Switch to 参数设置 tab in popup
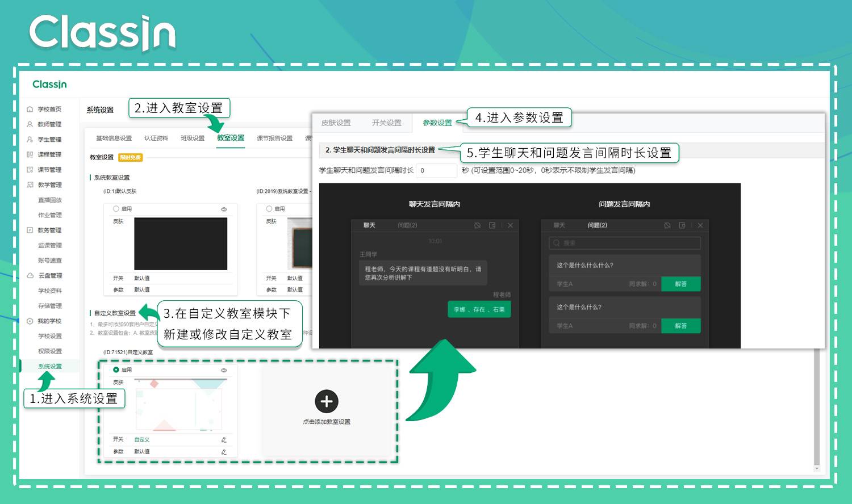The width and height of the screenshot is (852, 504). coord(437,123)
